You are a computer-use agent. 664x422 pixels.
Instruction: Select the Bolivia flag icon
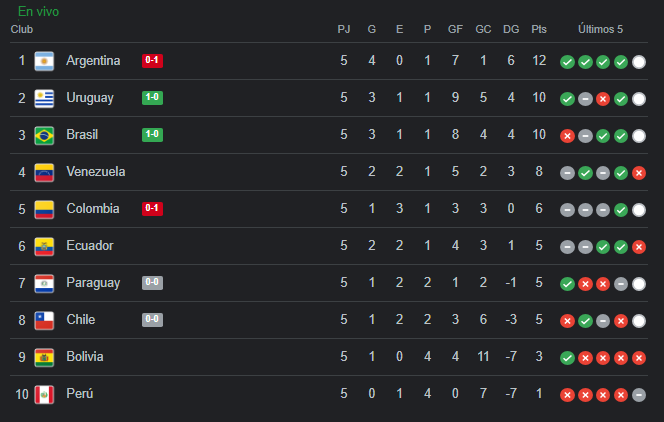point(44,357)
